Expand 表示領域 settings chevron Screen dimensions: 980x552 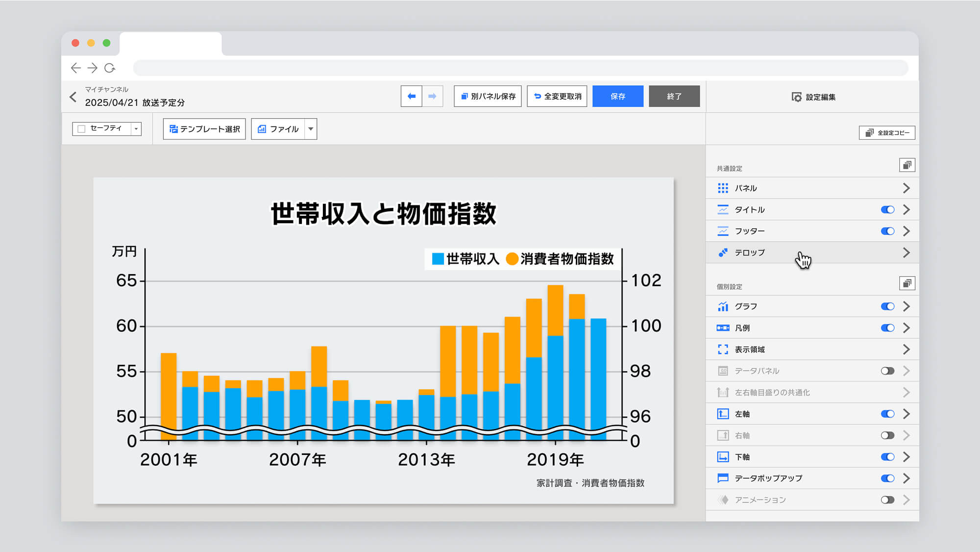pyautogui.click(x=906, y=350)
